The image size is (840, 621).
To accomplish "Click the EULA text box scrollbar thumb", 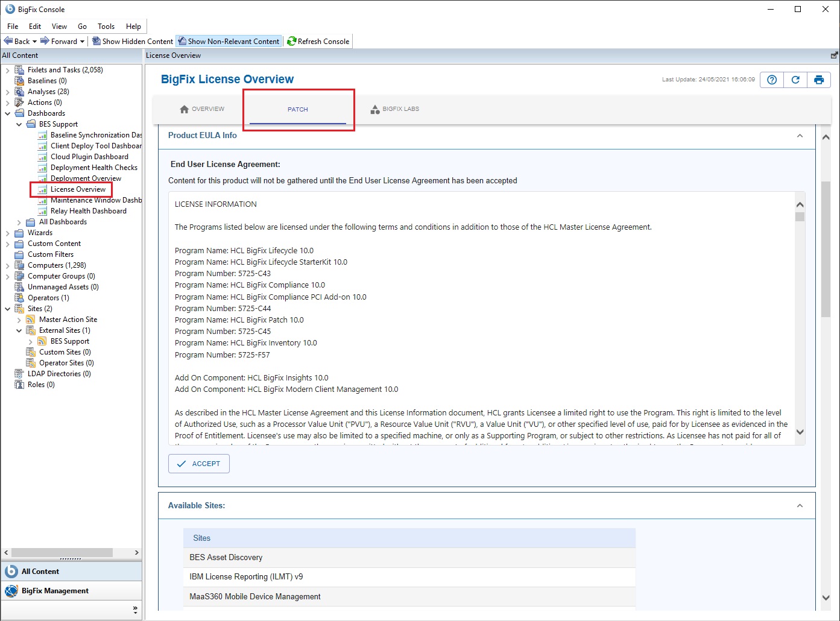I will coord(800,217).
